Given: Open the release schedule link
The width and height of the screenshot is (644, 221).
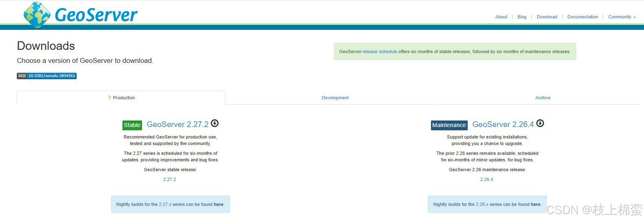Looking at the screenshot, I should click(x=380, y=51).
